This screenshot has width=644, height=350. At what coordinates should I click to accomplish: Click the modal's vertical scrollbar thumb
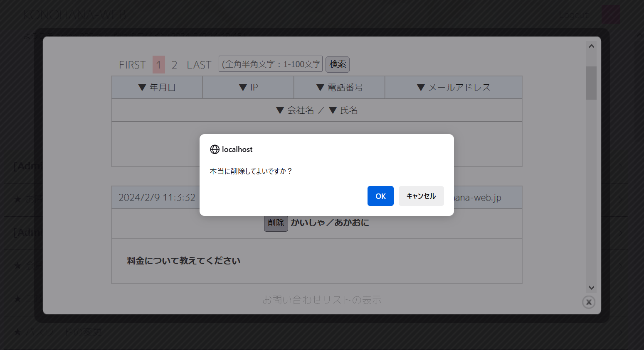(x=591, y=83)
